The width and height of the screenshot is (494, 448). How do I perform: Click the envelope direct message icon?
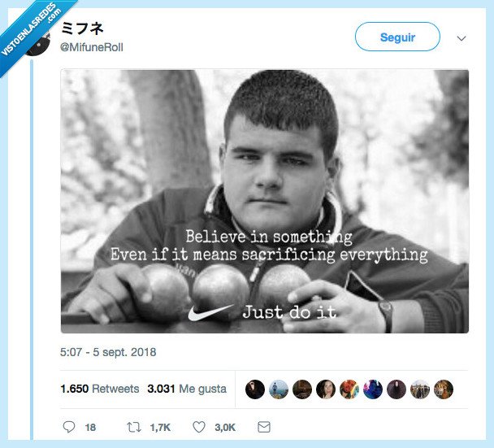[x=264, y=427]
